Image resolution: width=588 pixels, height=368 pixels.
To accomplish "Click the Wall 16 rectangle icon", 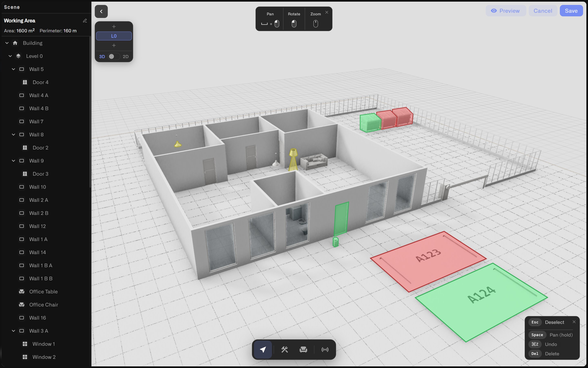I will (x=22, y=318).
